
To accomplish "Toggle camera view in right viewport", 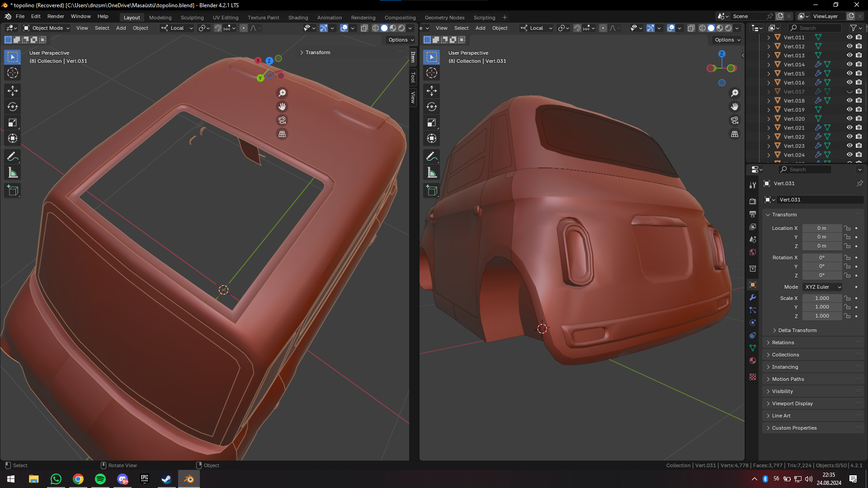I will 735,120.
